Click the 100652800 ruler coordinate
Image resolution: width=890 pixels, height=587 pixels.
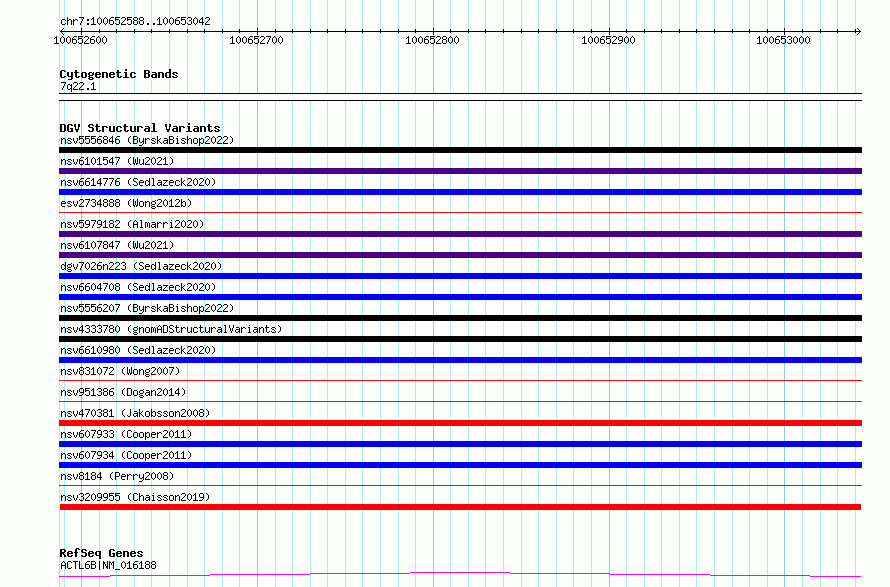click(x=432, y=40)
